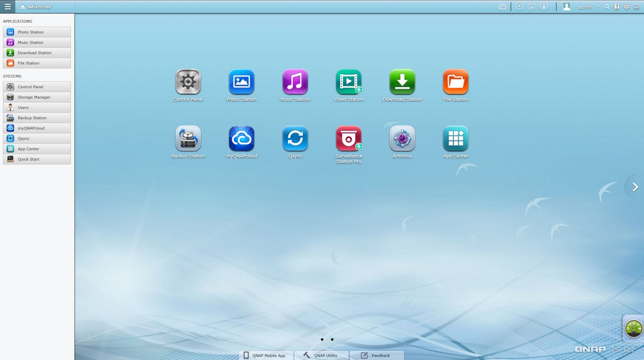Image resolution: width=644 pixels, height=360 pixels.
Task: Open the language globe icon
Action: (626, 7)
